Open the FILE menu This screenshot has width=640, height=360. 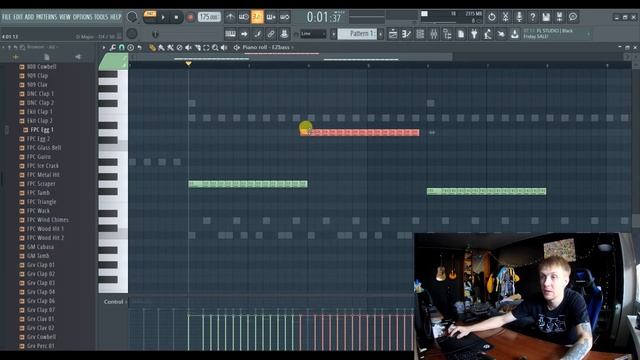pyautogui.click(x=7, y=17)
